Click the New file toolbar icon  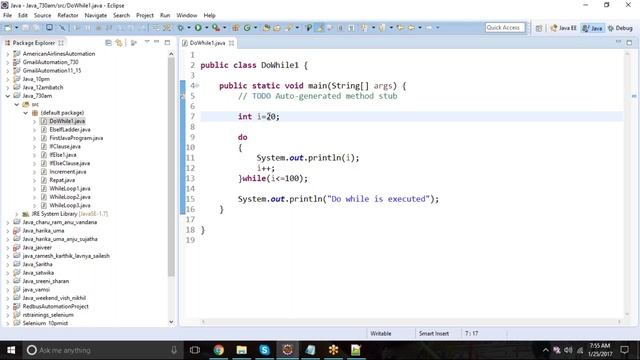pyautogui.click(x=8, y=28)
